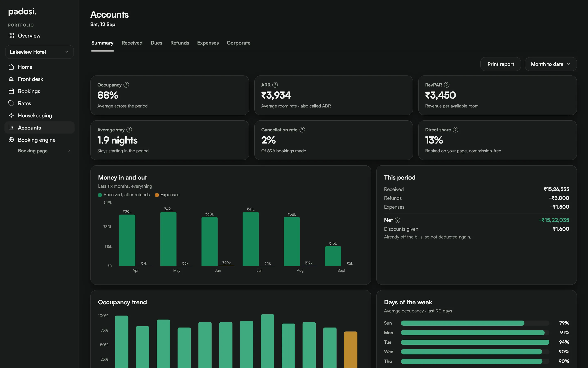Show help for Average stay
The image size is (588, 368).
tap(129, 130)
